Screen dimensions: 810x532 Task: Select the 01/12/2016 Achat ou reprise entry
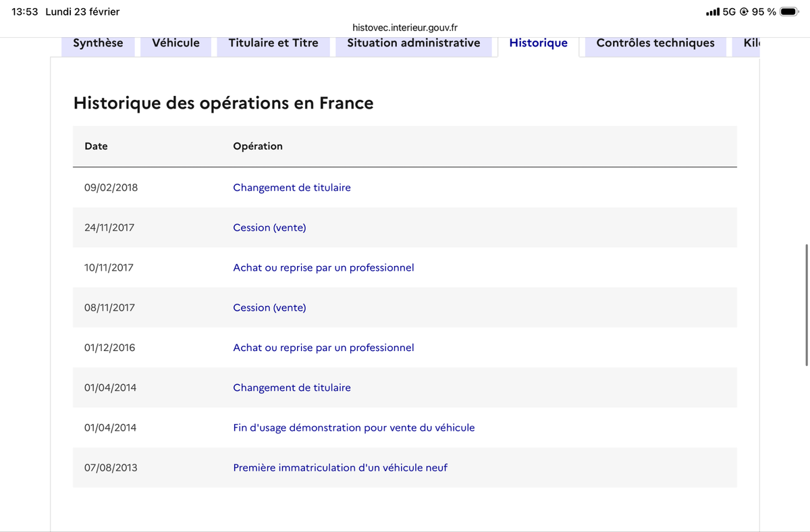click(x=323, y=348)
